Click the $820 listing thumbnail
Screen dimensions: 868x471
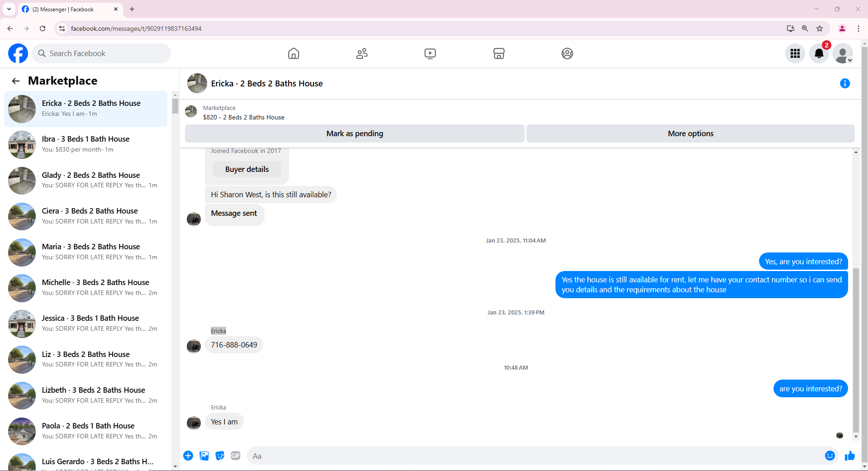(191, 111)
